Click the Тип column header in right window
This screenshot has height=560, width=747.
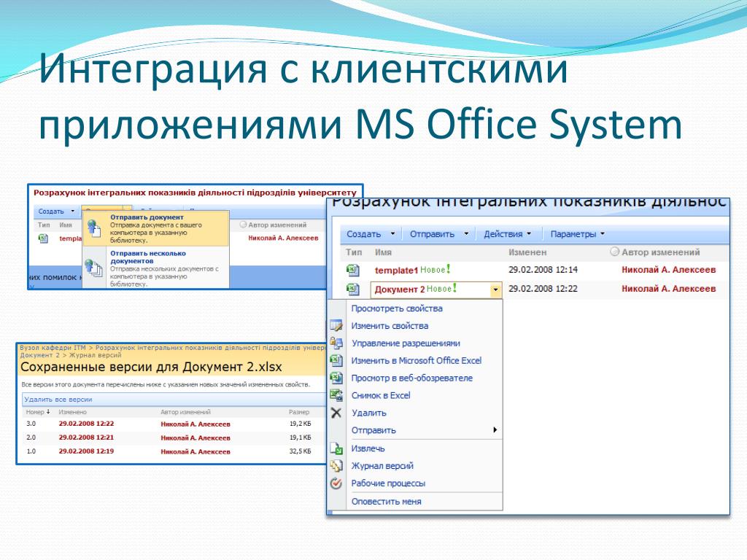[354, 252]
